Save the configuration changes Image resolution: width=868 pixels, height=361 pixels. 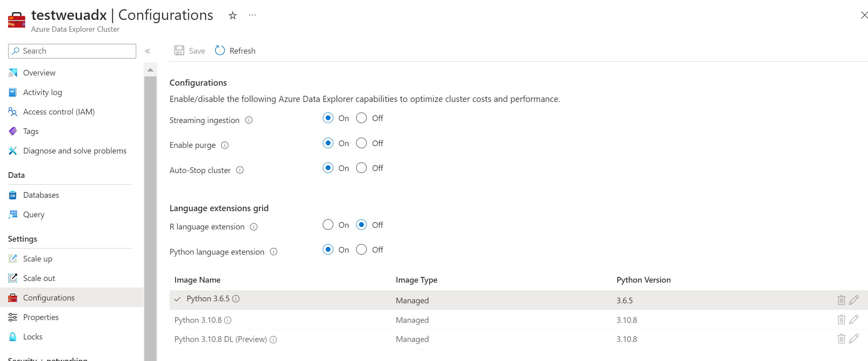coord(190,51)
